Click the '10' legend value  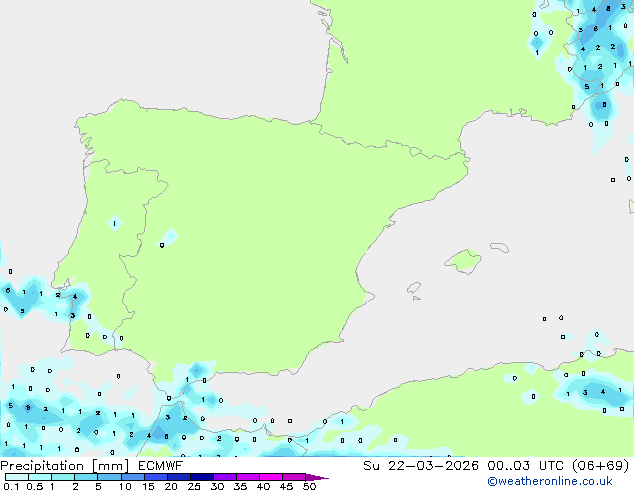pyautogui.click(x=125, y=486)
